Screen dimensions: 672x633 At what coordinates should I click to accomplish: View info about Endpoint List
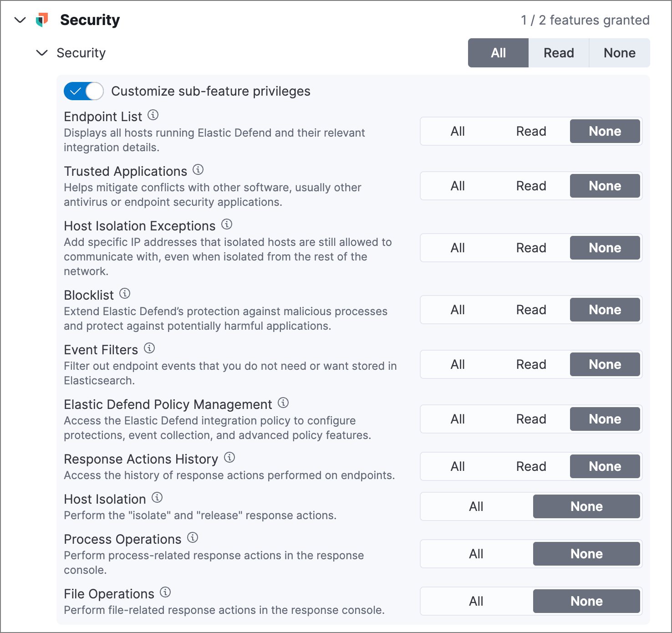pos(153,115)
